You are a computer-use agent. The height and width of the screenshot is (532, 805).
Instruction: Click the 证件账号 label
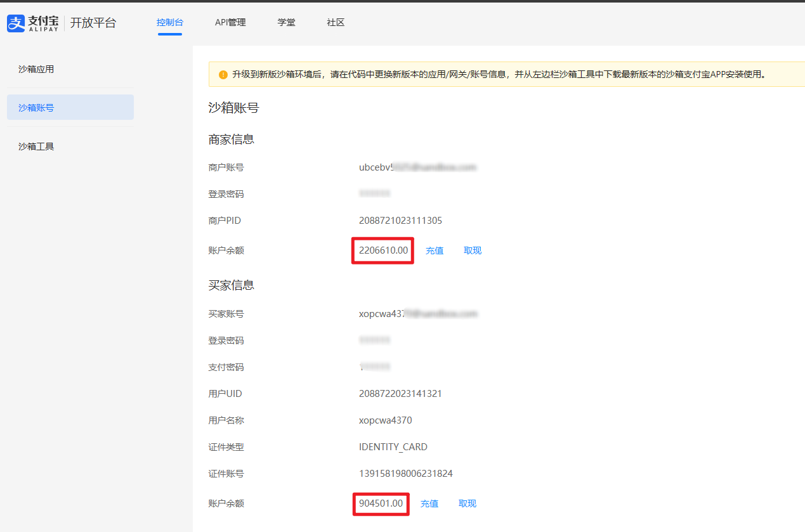point(226,474)
